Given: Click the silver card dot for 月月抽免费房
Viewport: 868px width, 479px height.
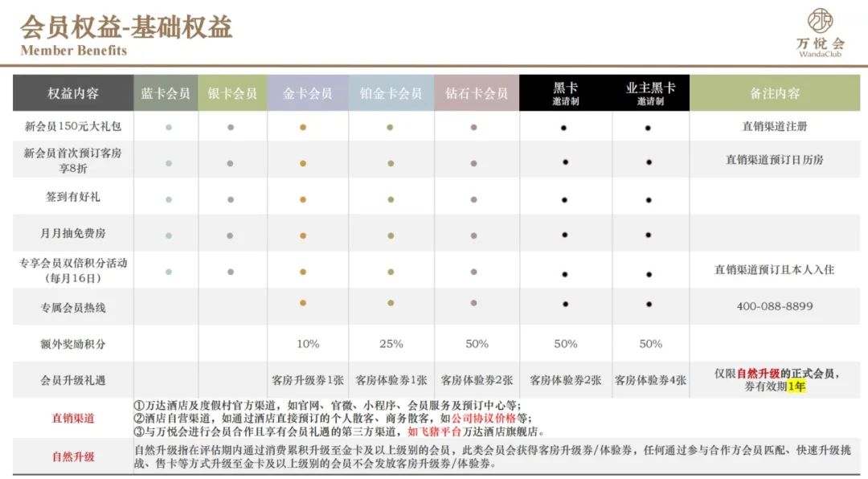Looking at the screenshot, I should (x=230, y=235).
